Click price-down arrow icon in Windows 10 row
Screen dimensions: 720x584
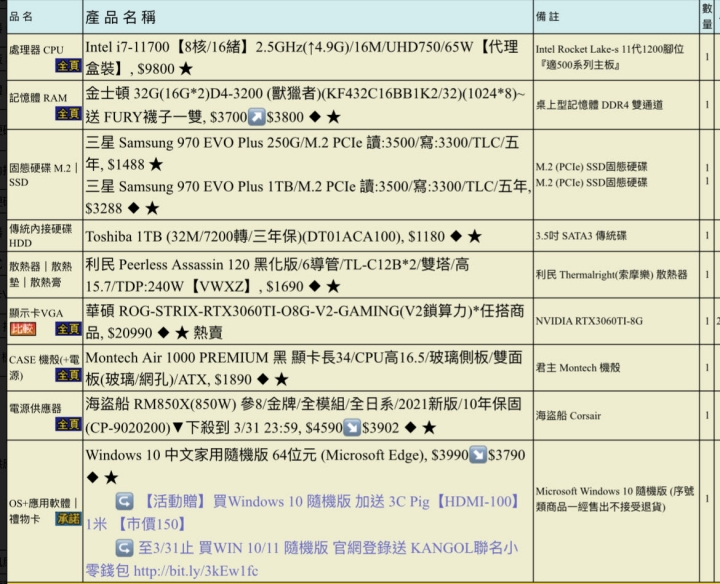pos(478,455)
